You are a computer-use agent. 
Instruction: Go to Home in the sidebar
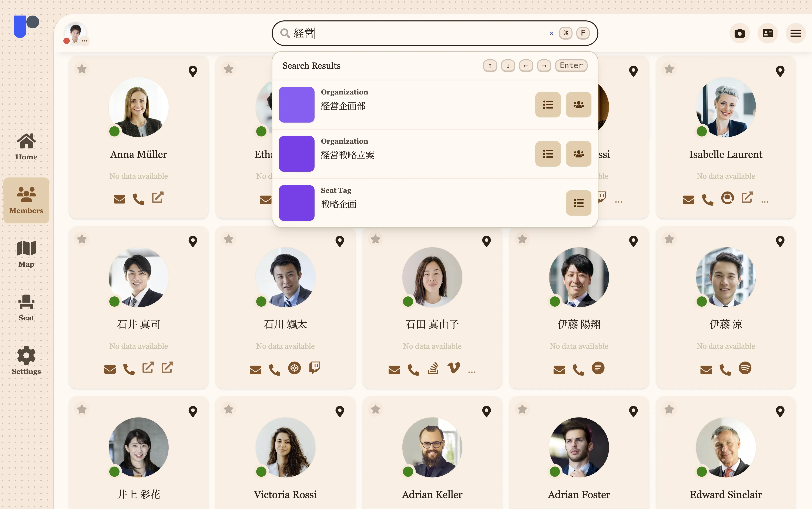tap(26, 146)
